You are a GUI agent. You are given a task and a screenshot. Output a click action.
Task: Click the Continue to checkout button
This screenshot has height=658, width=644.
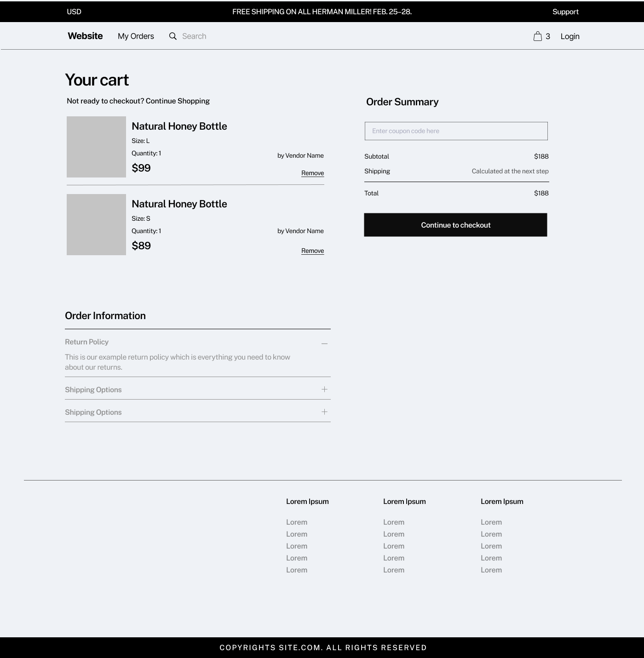click(455, 225)
